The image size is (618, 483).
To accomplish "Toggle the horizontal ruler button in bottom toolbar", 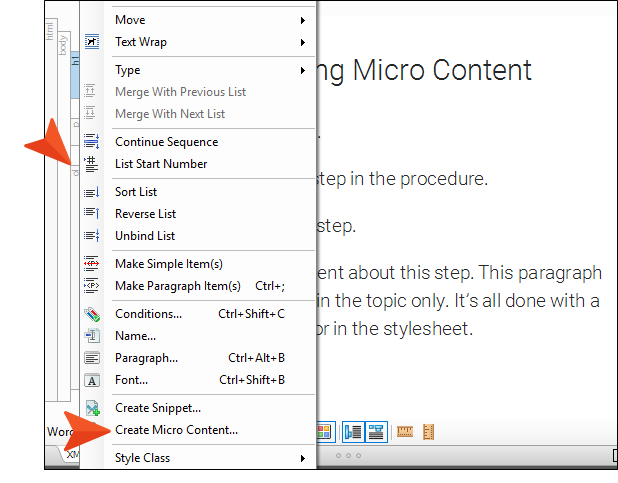I will pos(405,432).
